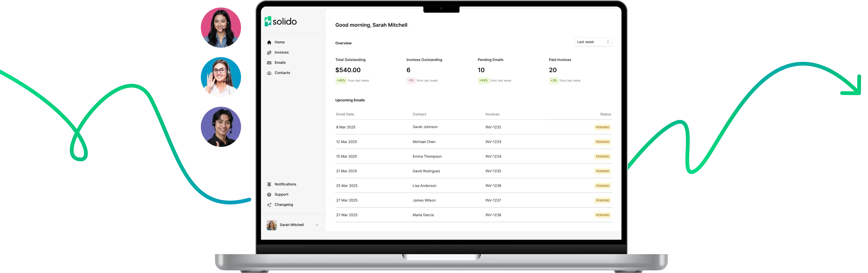Select the 8 Mar 2025 date cell
The width and height of the screenshot is (868, 273).
coord(345,127)
